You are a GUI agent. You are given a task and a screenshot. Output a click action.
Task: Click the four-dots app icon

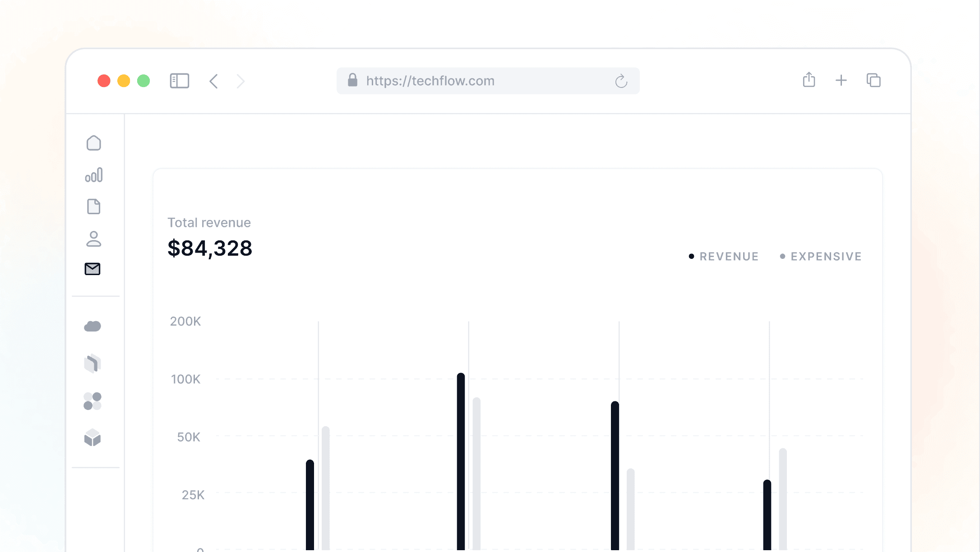point(92,401)
